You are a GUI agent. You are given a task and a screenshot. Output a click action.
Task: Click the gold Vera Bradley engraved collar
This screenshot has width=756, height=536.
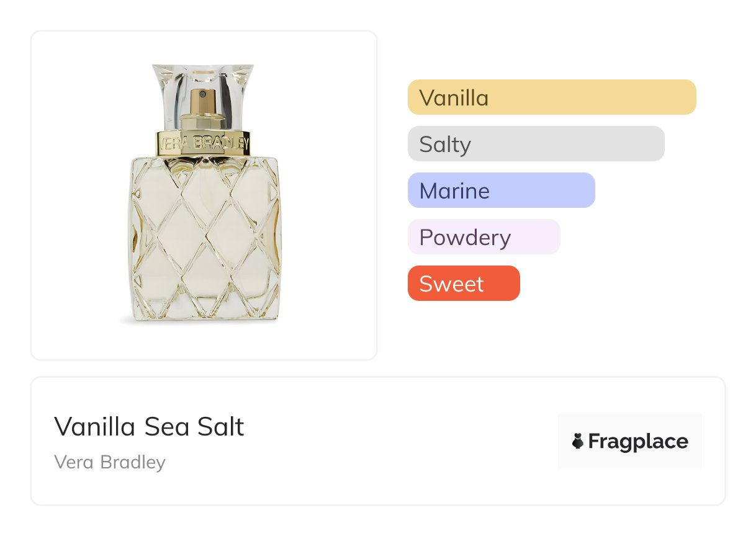pos(204,143)
